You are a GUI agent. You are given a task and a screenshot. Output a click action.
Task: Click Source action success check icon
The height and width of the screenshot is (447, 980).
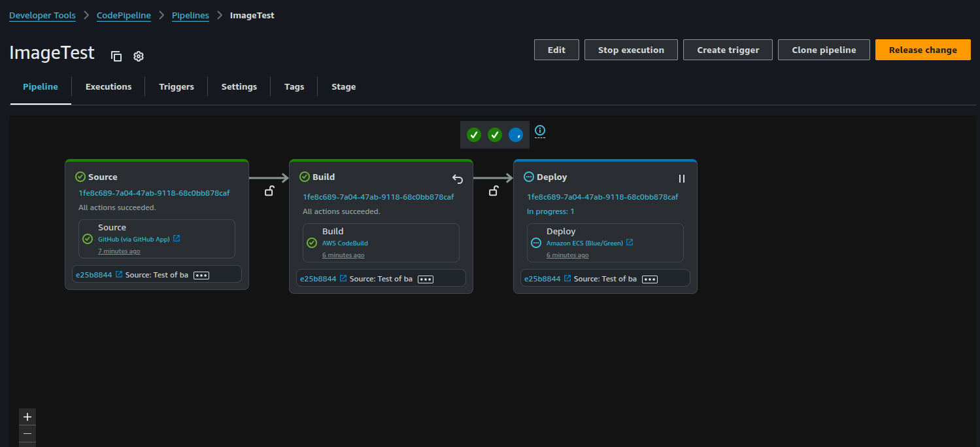(x=88, y=239)
